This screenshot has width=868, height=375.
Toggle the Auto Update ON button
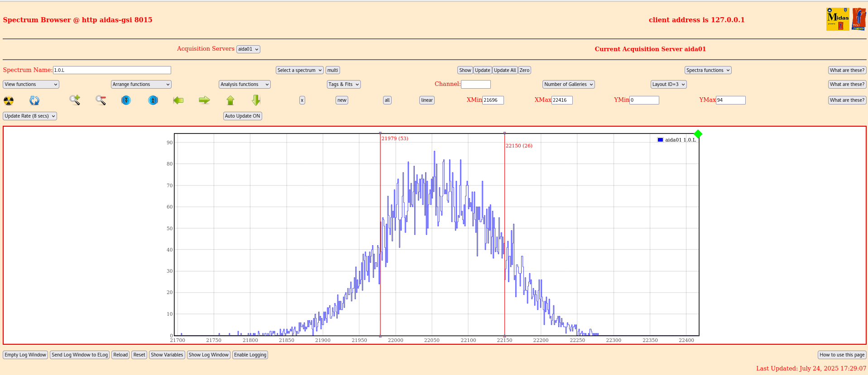(x=242, y=116)
